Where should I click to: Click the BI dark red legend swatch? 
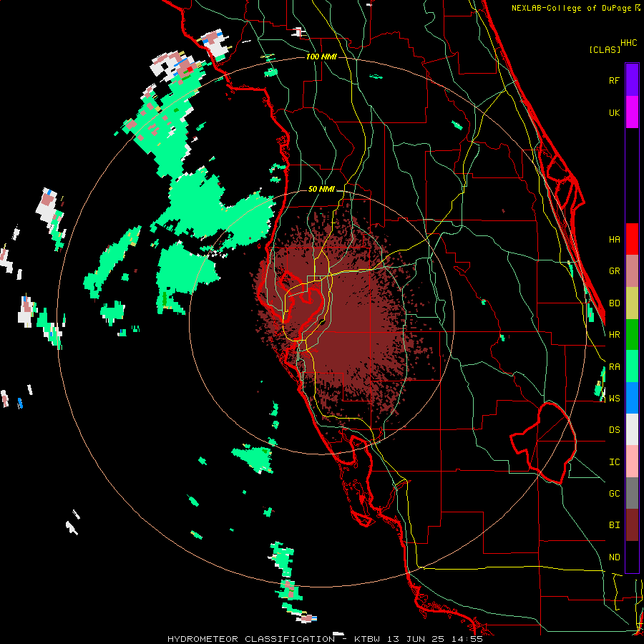pyautogui.click(x=632, y=525)
